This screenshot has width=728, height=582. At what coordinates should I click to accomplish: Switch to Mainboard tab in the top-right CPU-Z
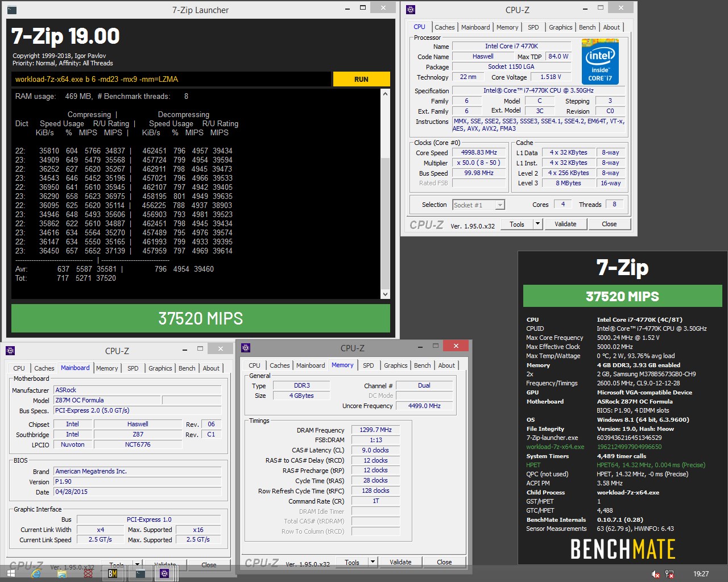click(475, 27)
